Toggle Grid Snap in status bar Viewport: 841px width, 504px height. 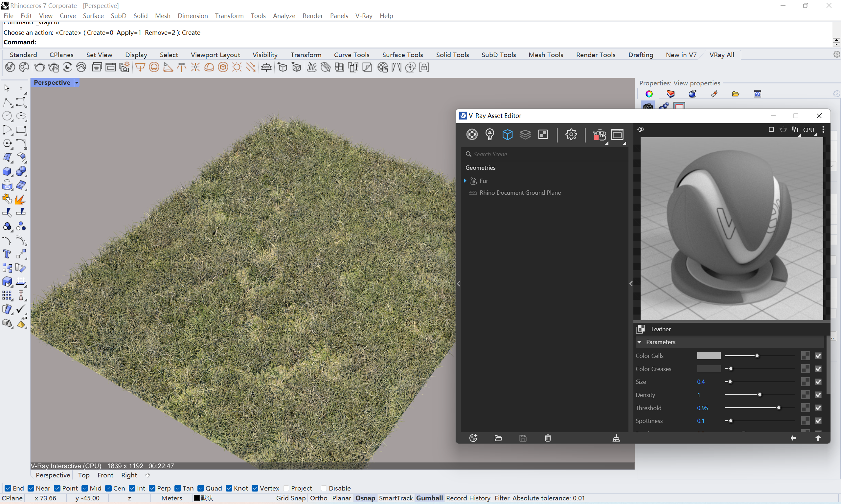click(x=290, y=498)
